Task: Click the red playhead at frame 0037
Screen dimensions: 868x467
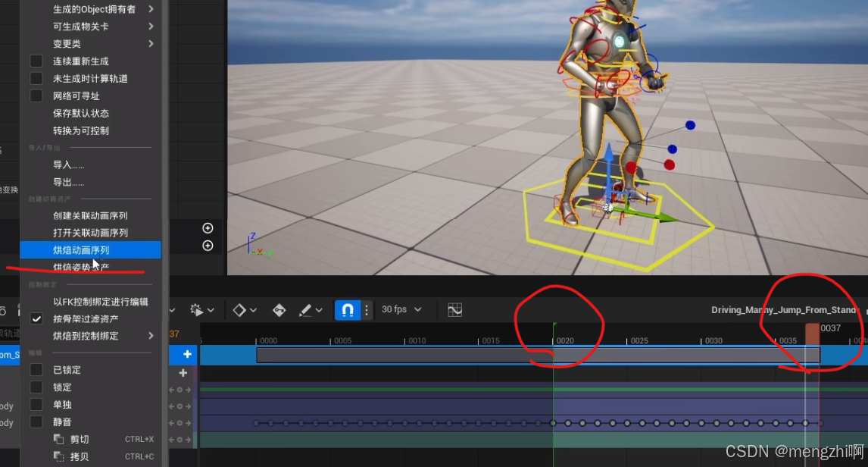Action: click(812, 334)
